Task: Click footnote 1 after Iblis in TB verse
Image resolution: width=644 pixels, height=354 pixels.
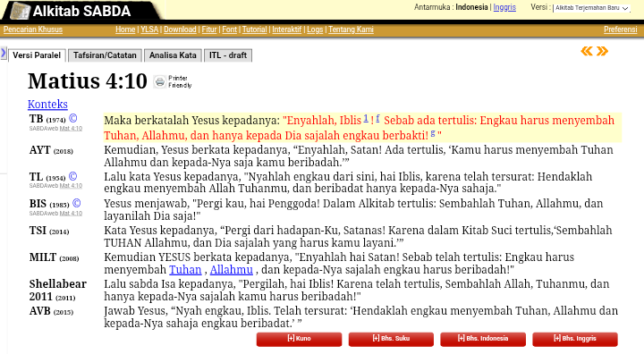Action: pos(366,118)
